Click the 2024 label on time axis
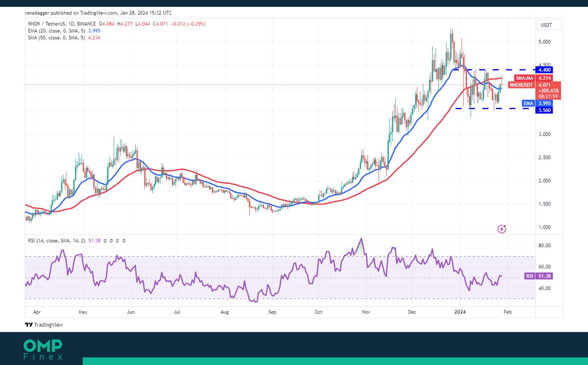 460,312
